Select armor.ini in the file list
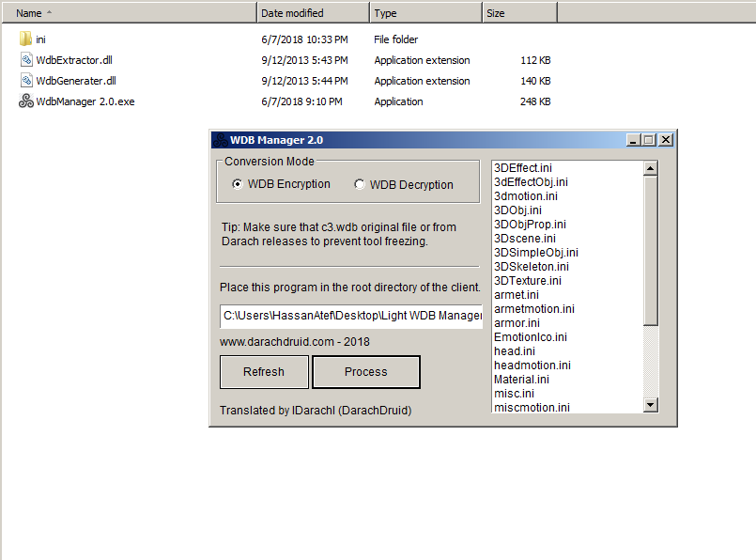Image resolution: width=756 pixels, height=560 pixels. point(517,323)
